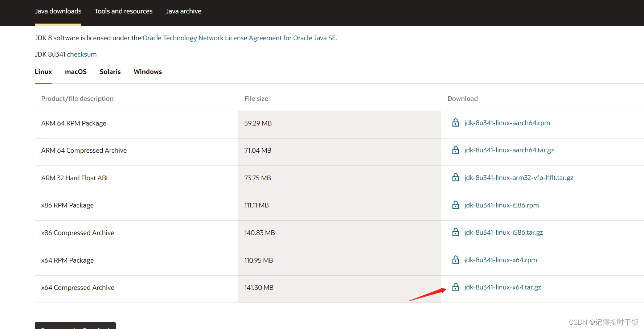Click the lock icon beside jdk-8u341-linux-x64.rpm

[456, 260]
